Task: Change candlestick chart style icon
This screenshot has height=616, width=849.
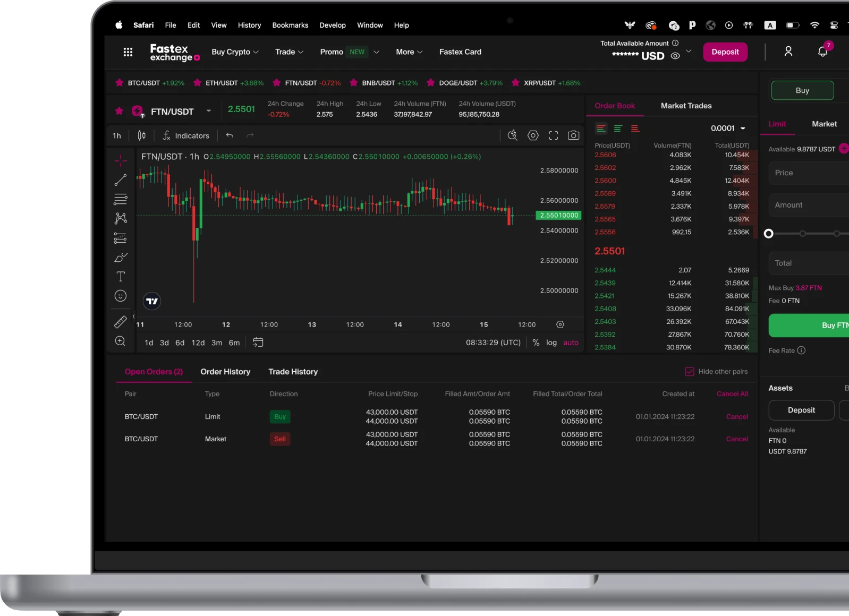Action: point(141,135)
